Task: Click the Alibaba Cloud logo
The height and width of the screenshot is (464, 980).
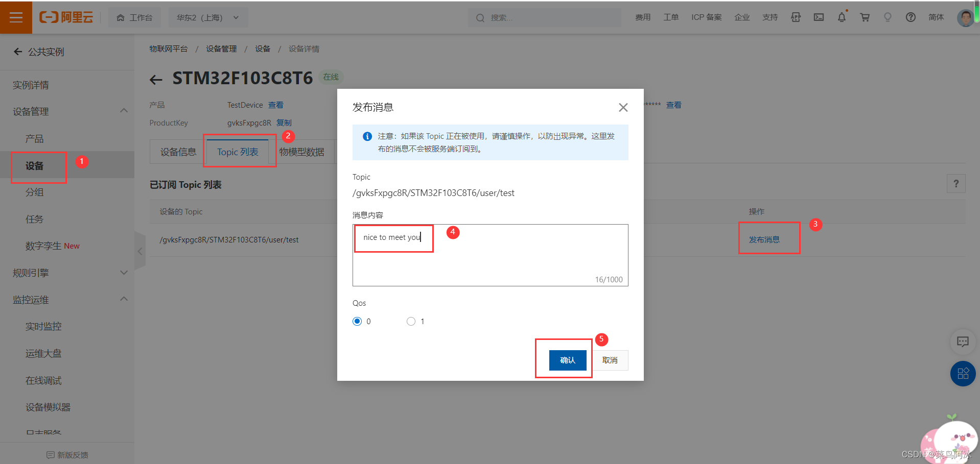Action: (66, 17)
